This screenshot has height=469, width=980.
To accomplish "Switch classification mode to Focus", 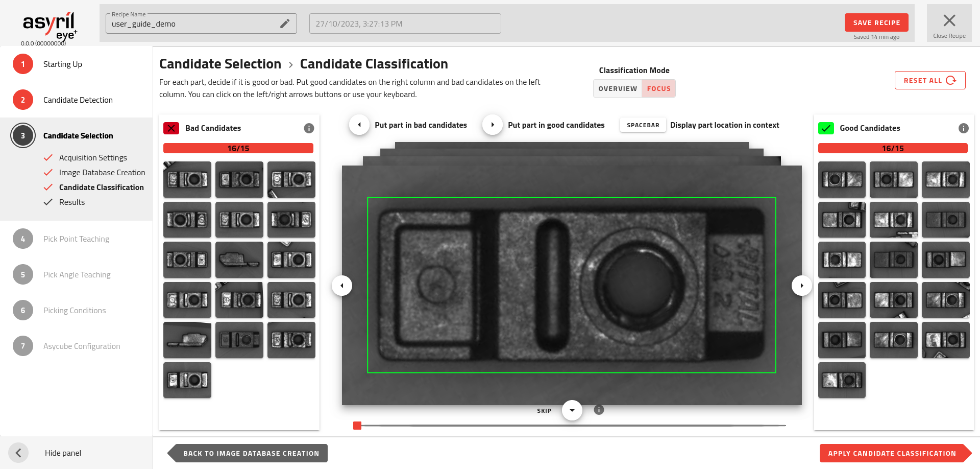I will pos(658,88).
